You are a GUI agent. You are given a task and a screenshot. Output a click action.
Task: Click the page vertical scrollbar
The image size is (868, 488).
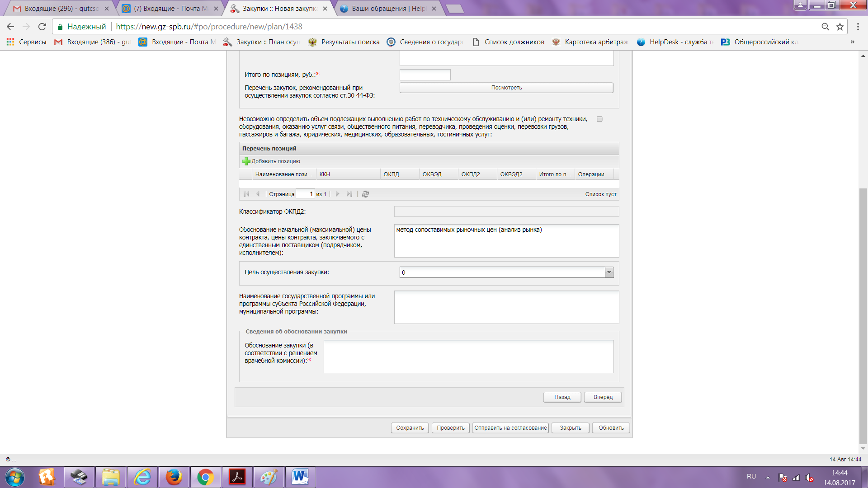click(x=863, y=316)
